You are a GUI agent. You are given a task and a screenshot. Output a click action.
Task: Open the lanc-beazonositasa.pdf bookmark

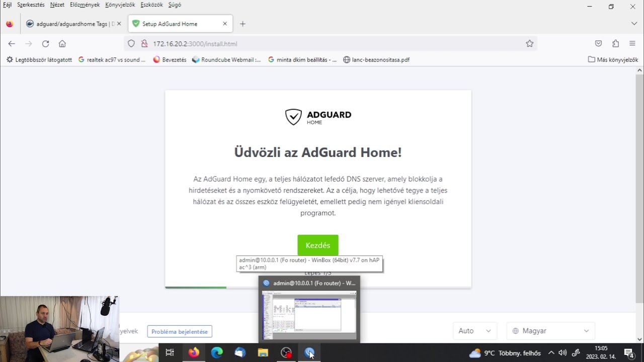(x=376, y=59)
